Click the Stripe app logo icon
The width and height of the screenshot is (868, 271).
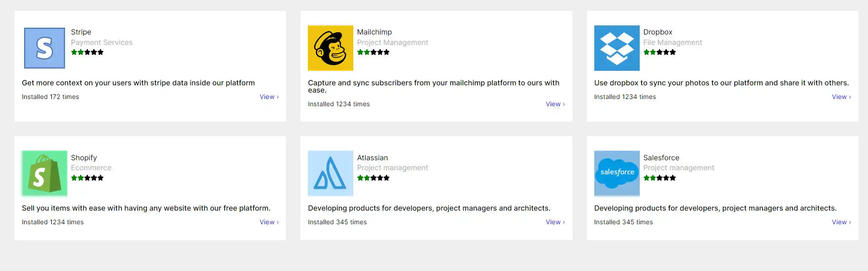point(45,48)
